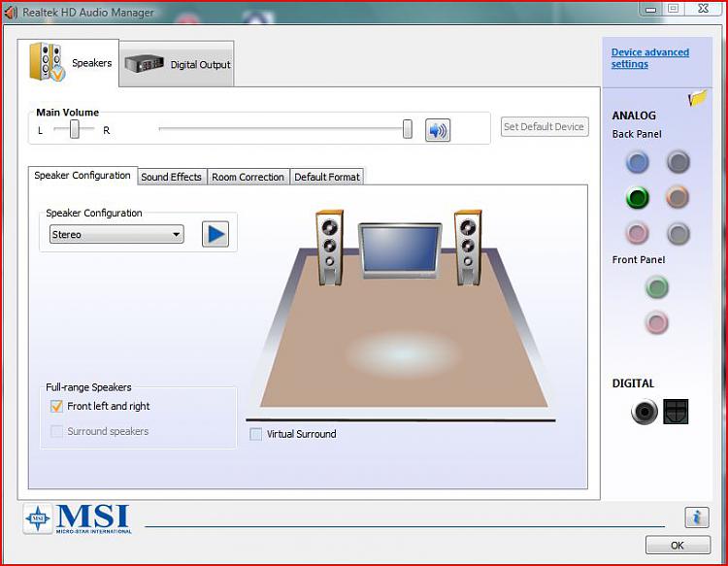The image size is (728, 566).
Task: Click the blue back panel jack
Action: (637, 162)
